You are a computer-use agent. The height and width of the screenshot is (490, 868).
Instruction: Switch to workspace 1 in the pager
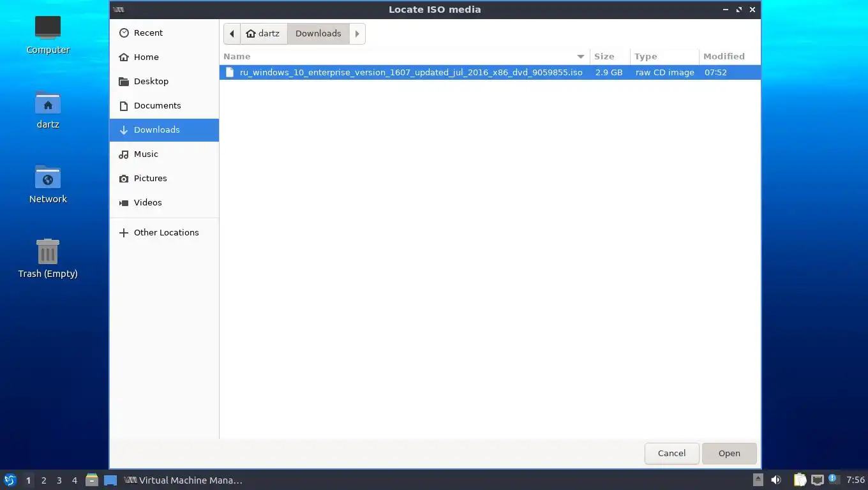[x=28, y=480]
